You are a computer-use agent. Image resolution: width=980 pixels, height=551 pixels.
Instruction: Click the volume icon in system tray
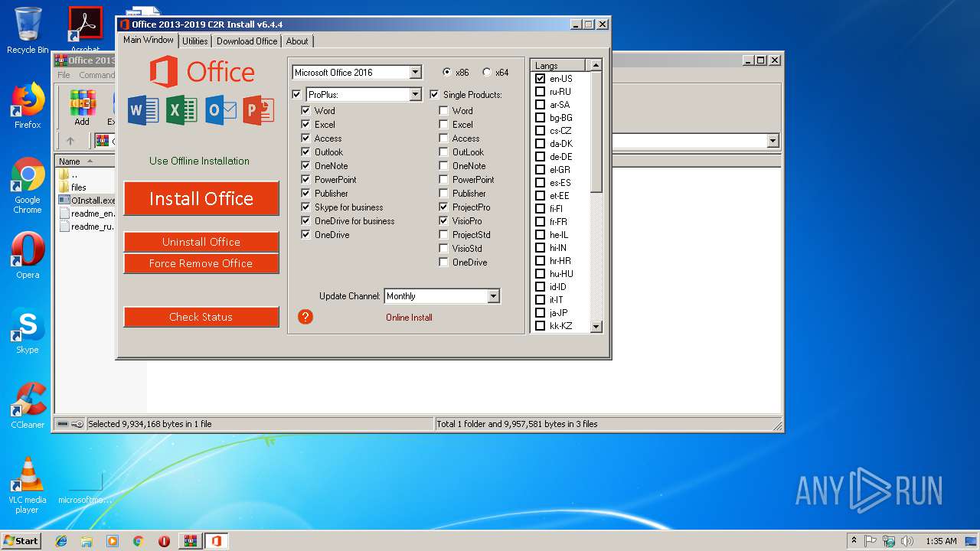(907, 541)
